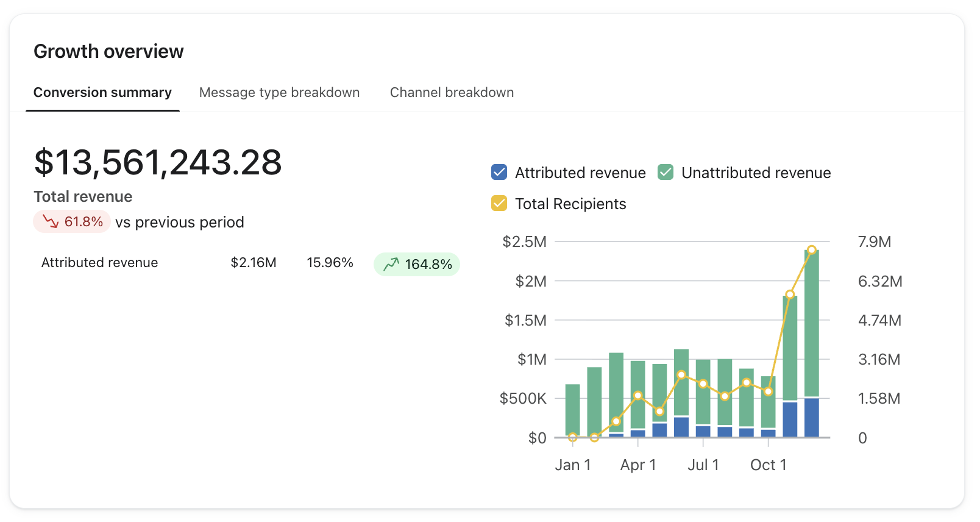980x522 pixels.
Task: Toggle the Unattributed revenue checkbox
Action: [x=666, y=173]
